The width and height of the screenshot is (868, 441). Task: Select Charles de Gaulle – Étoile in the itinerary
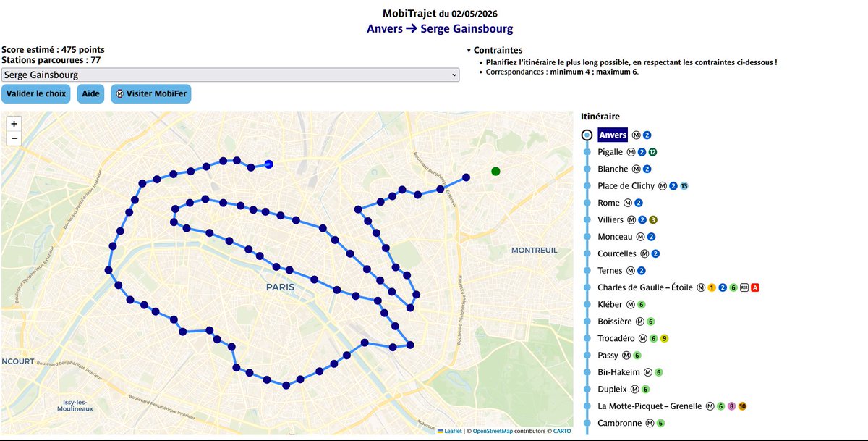[646, 287]
